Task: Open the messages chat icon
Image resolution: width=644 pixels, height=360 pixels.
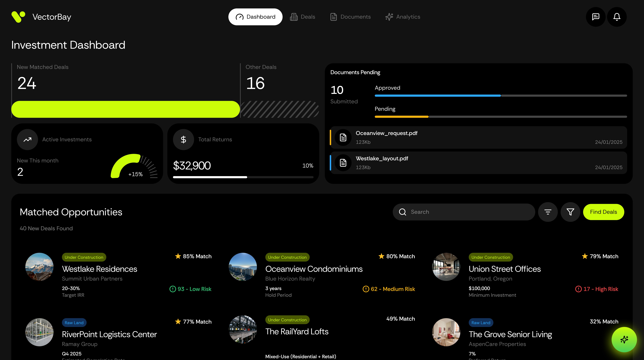Action: (596, 17)
